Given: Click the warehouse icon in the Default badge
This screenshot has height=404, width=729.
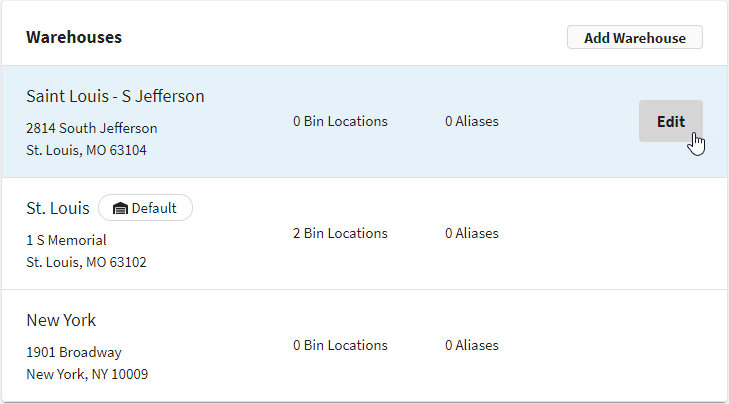Looking at the screenshot, I should pyautogui.click(x=120, y=208).
